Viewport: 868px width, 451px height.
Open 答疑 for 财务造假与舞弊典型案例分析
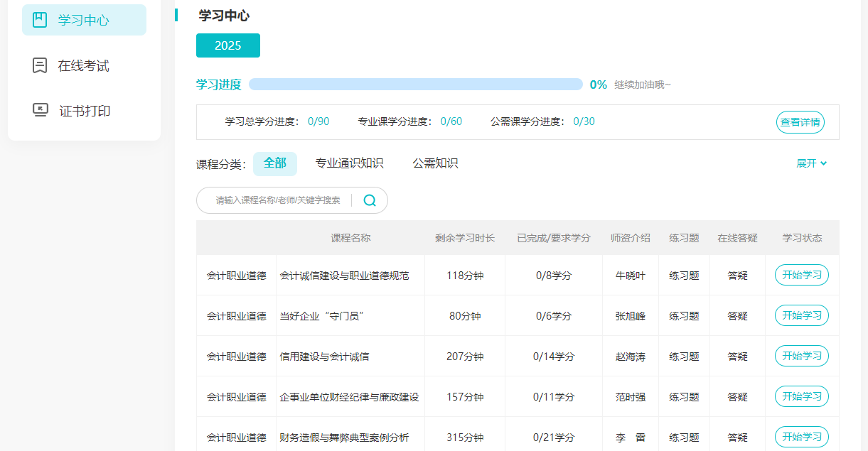(737, 438)
